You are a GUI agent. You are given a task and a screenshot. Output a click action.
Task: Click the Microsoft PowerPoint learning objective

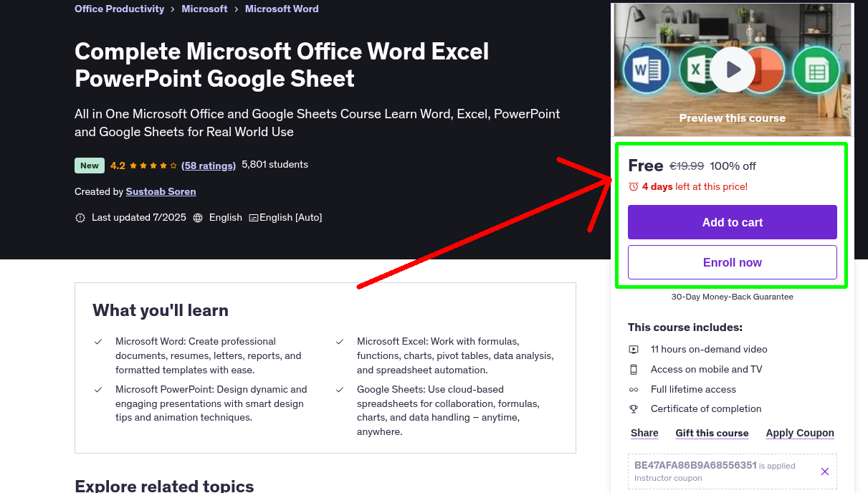(x=211, y=403)
